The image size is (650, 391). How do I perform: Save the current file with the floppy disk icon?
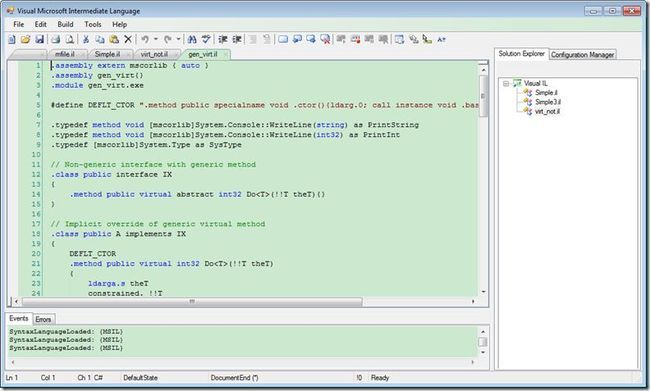pyautogui.click(x=39, y=39)
